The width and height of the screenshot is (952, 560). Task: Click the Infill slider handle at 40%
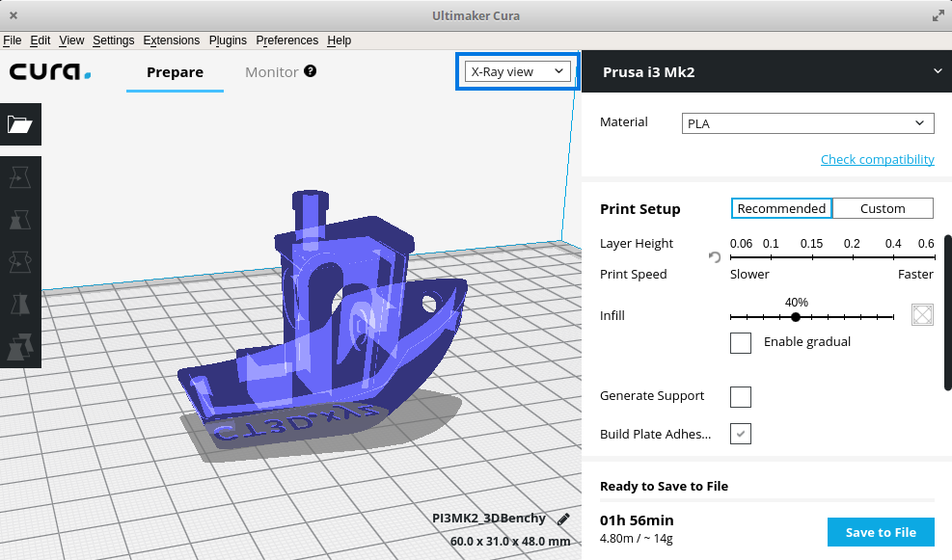[796, 317]
